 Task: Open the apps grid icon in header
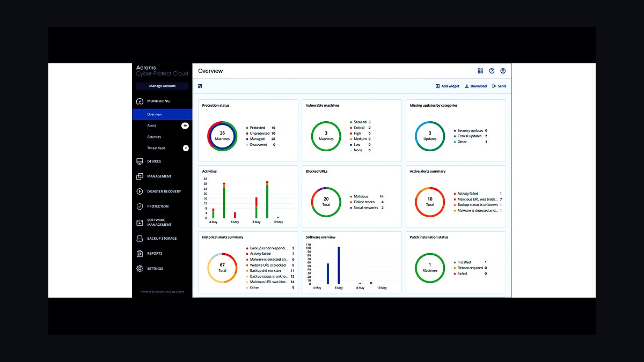click(x=480, y=71)
